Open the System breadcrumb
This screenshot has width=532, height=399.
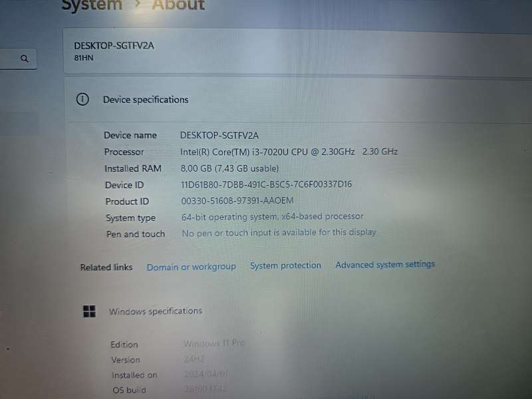(x=92, y=5)
